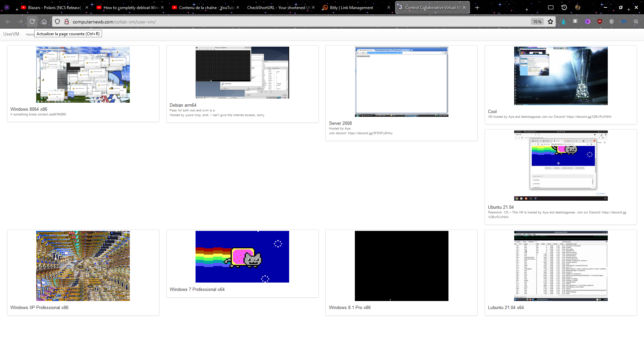The height and width of the screenshot is (349, 644).
Task: Close the Contenu de la chaîne tab
Action: point(238,7)
